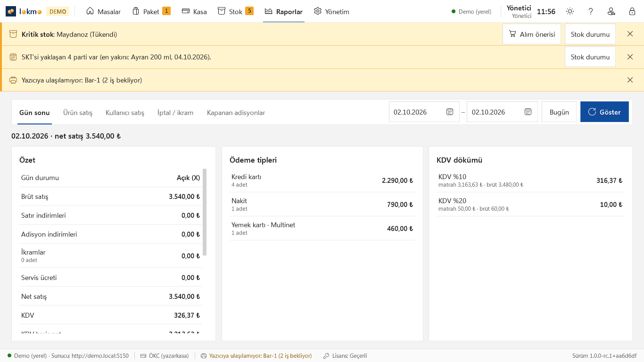Open help with the question mark icon

click(591, 11)
